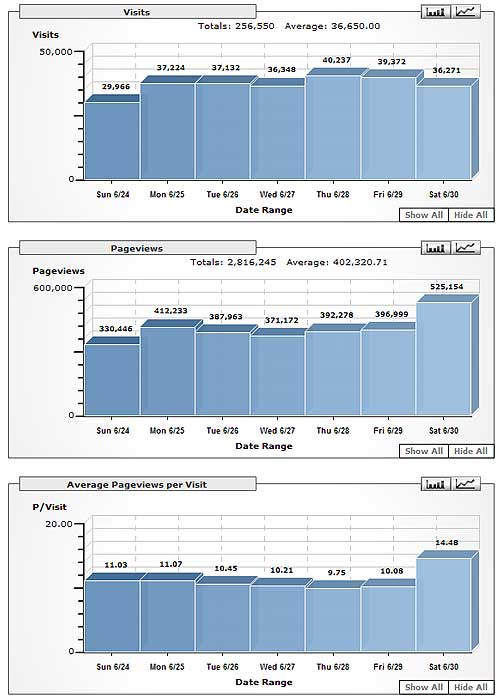Click the 50,000 axis value in Visits chart
500x698 pixels.
(x=56, y=52)
